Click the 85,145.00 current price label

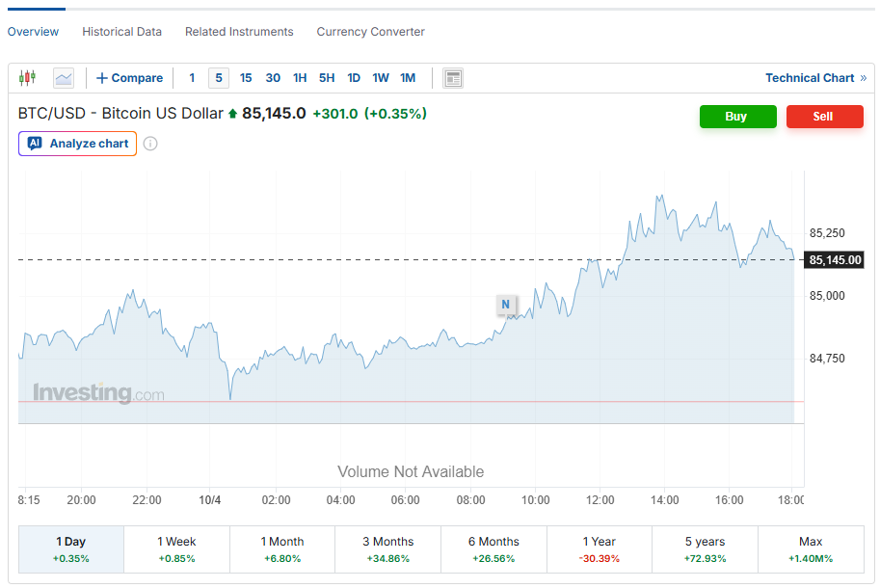coord(835,259)
